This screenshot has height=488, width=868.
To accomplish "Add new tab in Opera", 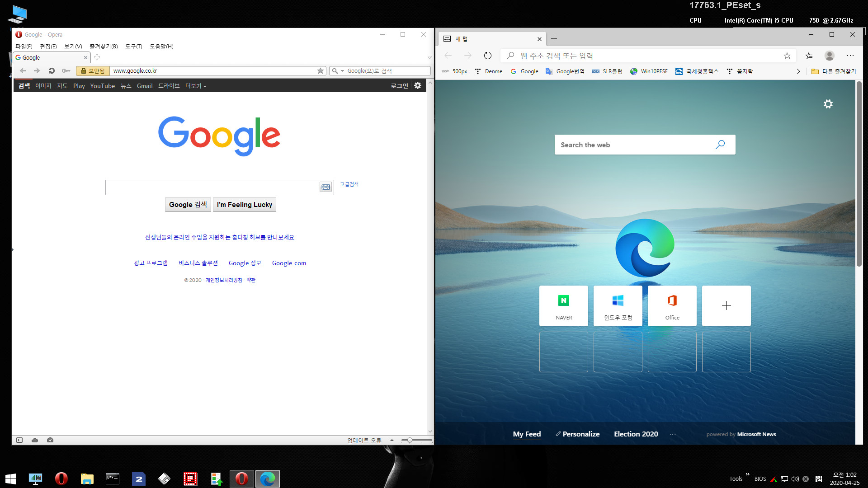I will (x=97, y=57).
